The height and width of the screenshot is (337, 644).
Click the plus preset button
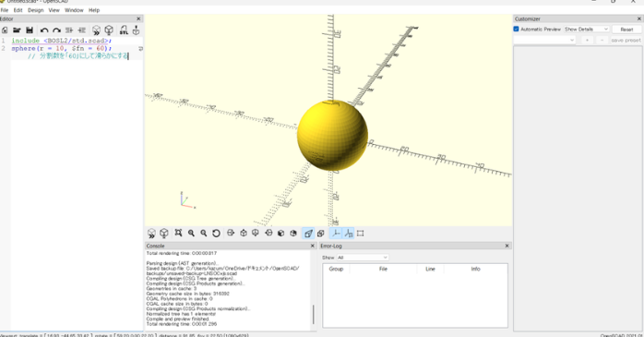pos(587,40)
